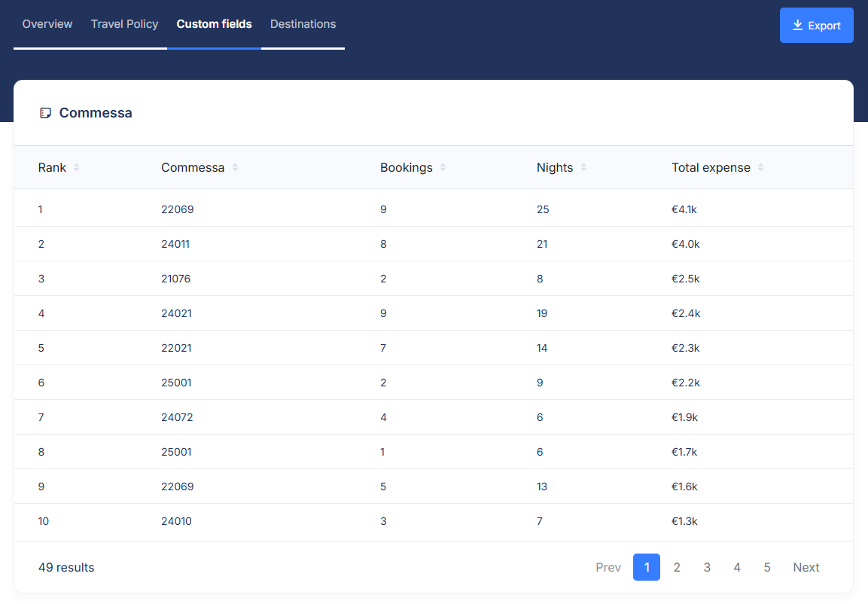Click total expense €2.4k
Screen dimensions: 868x604
click(686, 313)
